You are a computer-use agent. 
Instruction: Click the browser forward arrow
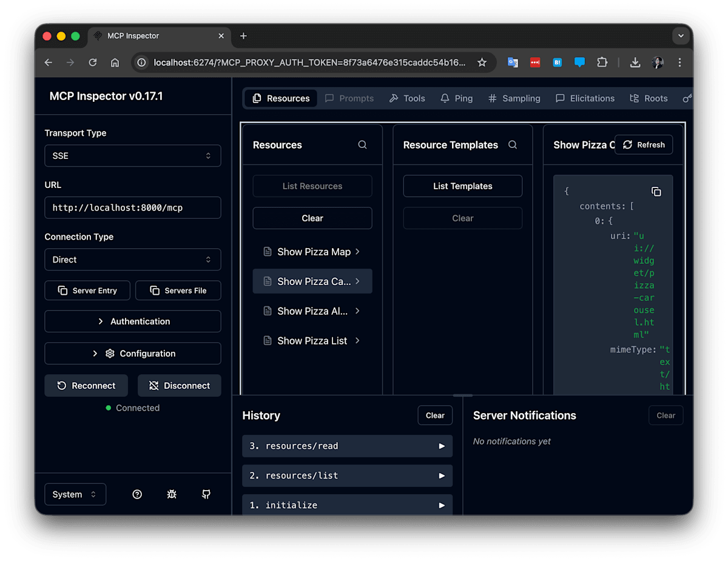tap(70, 62)
